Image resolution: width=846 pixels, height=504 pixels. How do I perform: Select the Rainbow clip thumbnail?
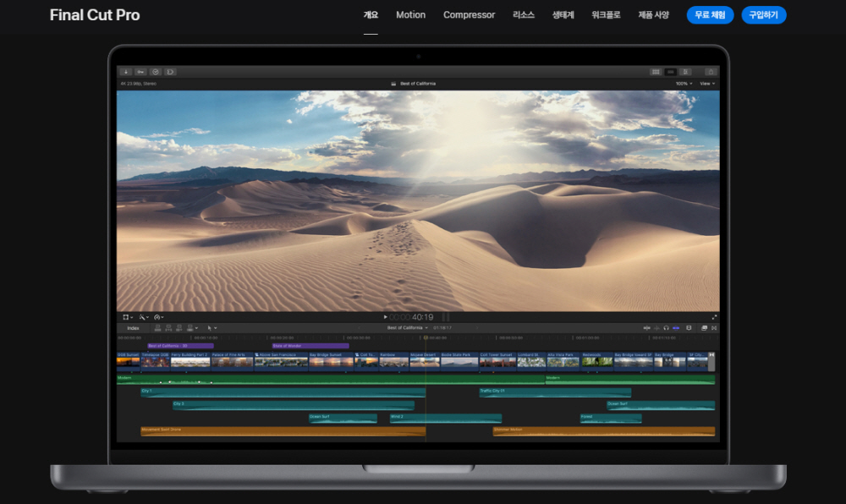click(x=394, y=362)
